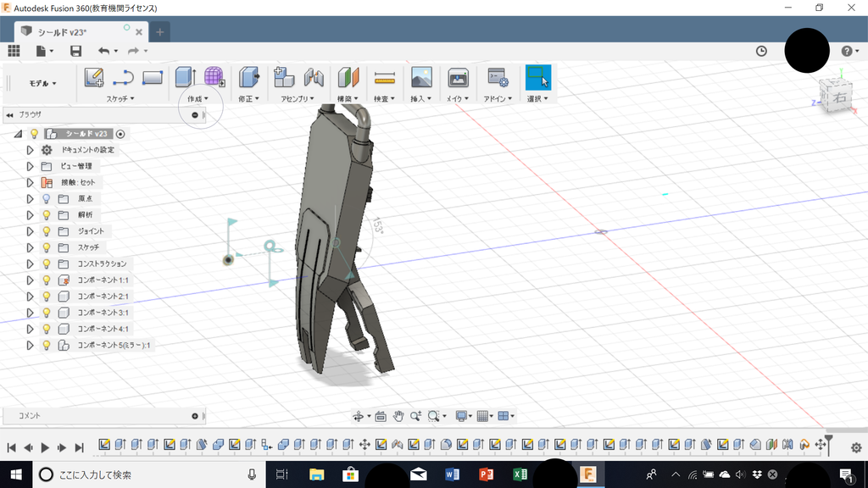Open a new design tab
The height and width of the screenshot is (488, 868).
click(x=159, y=32)
